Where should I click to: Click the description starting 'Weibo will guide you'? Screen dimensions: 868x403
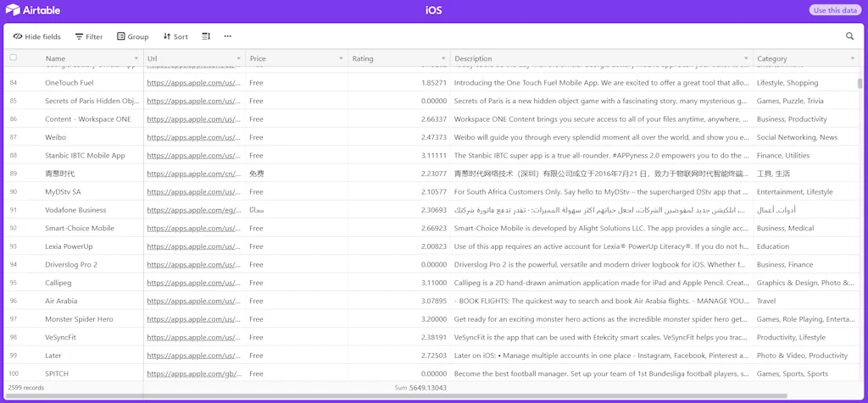click(x=602, y=137)
